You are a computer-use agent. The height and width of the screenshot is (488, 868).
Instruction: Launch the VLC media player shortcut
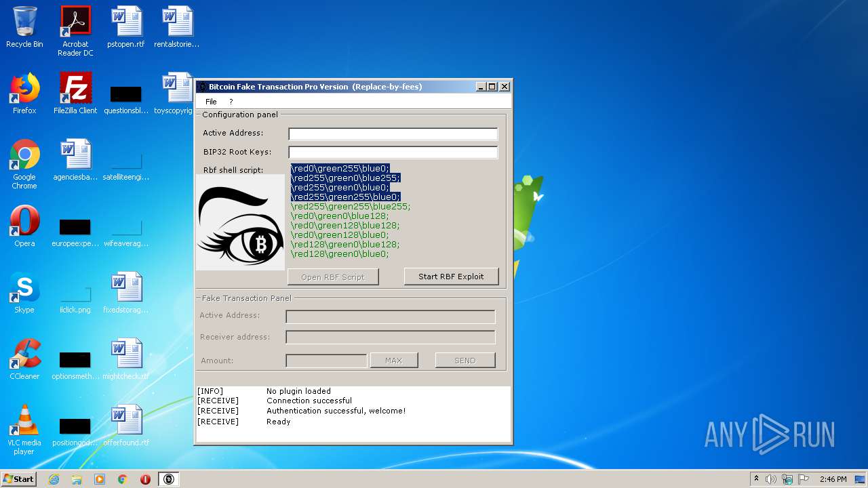click(x=24, y=430)
